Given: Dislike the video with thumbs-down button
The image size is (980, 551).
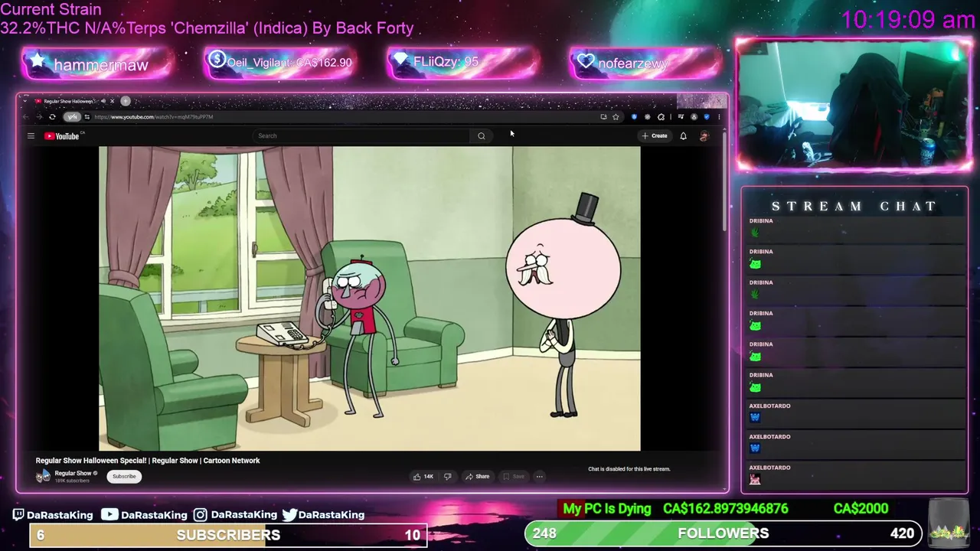Looking at the screenshot, I should (447, 476).
